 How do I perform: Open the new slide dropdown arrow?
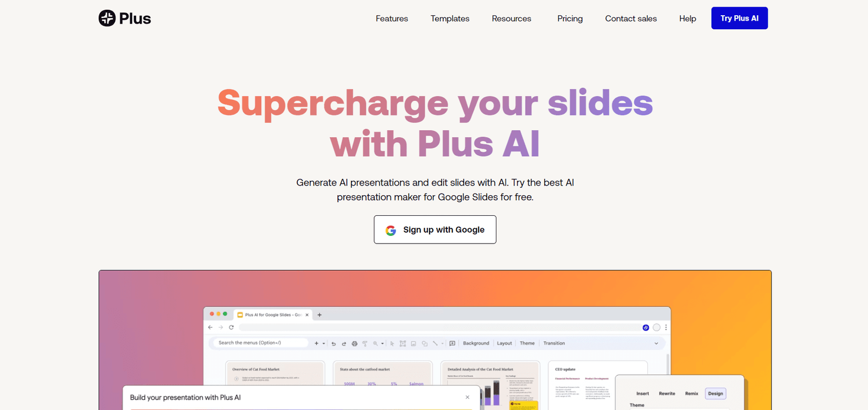[324, 343]
